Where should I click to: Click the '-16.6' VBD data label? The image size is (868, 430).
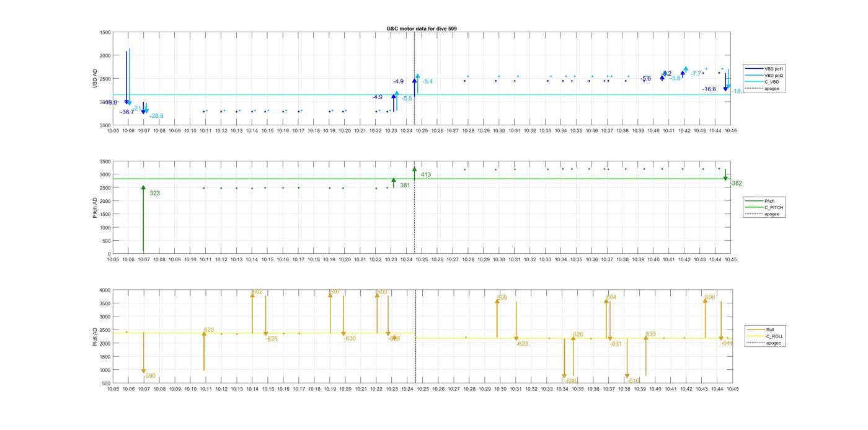tap(709, 89)
